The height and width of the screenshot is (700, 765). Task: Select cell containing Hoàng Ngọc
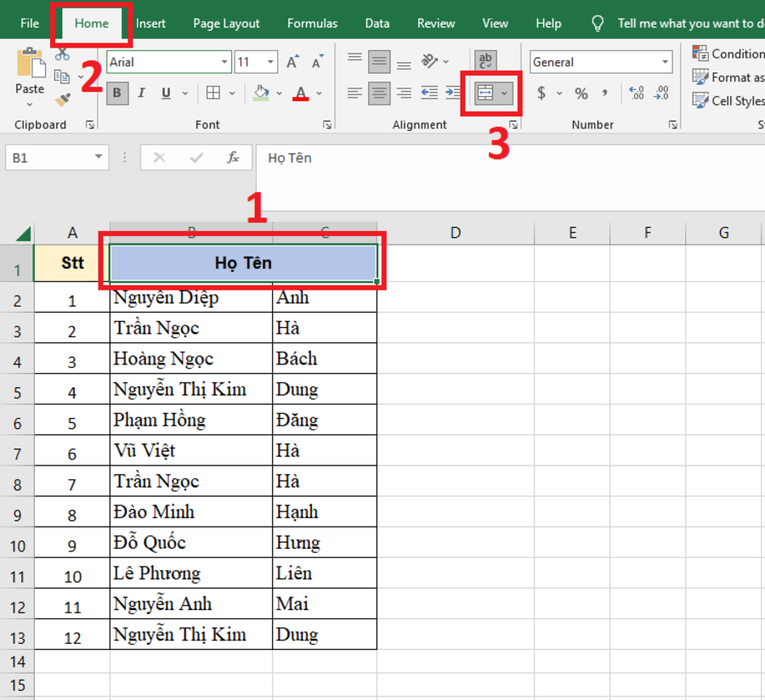[190, 358]
